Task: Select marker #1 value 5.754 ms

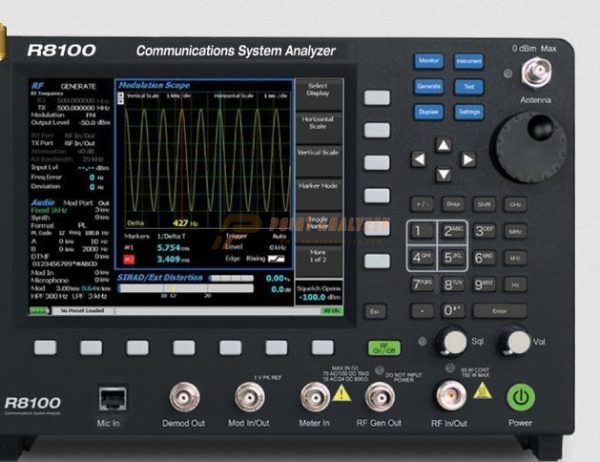Action: pyautogui.click(x=173, y=248)
